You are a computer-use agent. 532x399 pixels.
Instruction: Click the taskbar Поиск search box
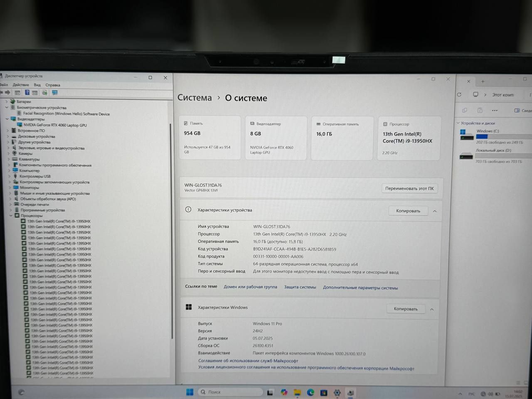click(x=230, y=392)
